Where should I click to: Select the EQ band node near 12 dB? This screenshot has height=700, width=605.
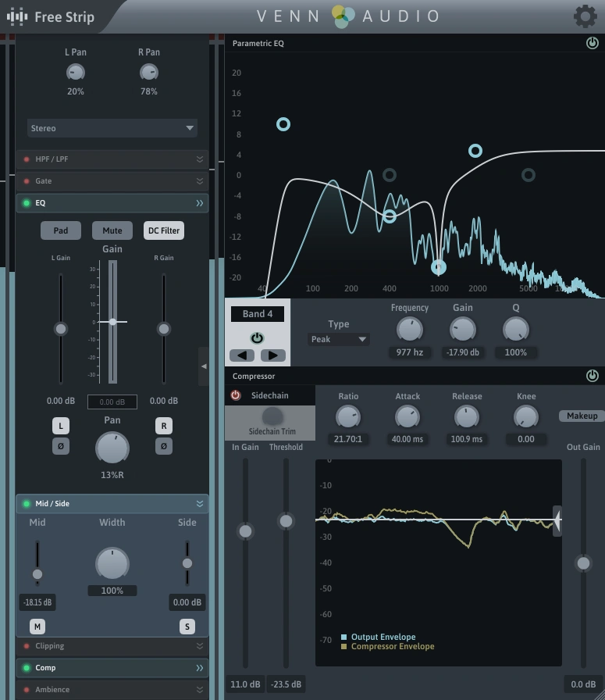[x=283, y=124]
